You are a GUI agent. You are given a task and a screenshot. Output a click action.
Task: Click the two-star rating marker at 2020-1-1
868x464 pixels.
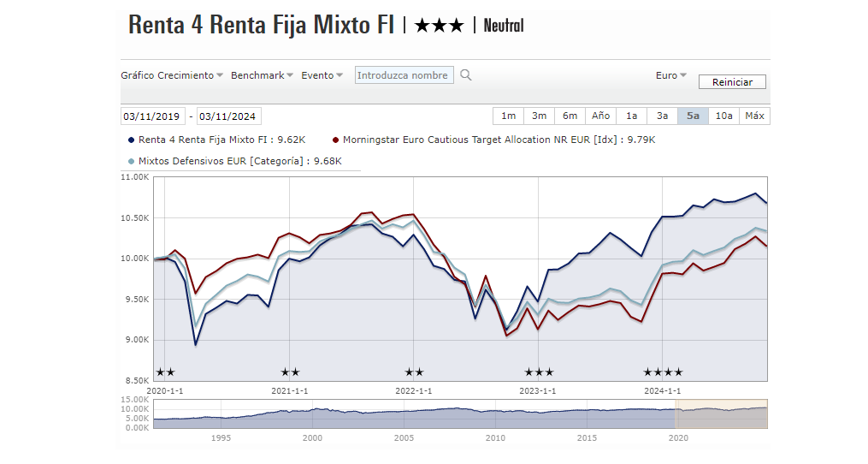[165, 372]
